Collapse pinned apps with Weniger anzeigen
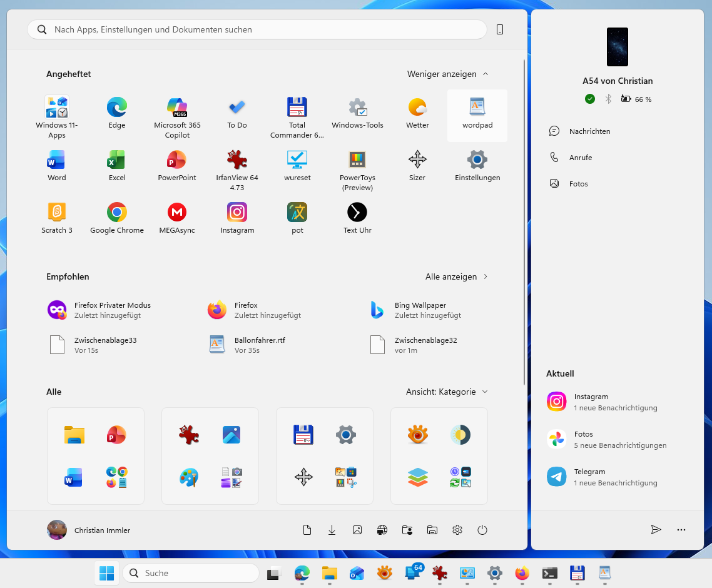Image resolution: width=712 pixels, height=588 pixels. tap(447, 74)
